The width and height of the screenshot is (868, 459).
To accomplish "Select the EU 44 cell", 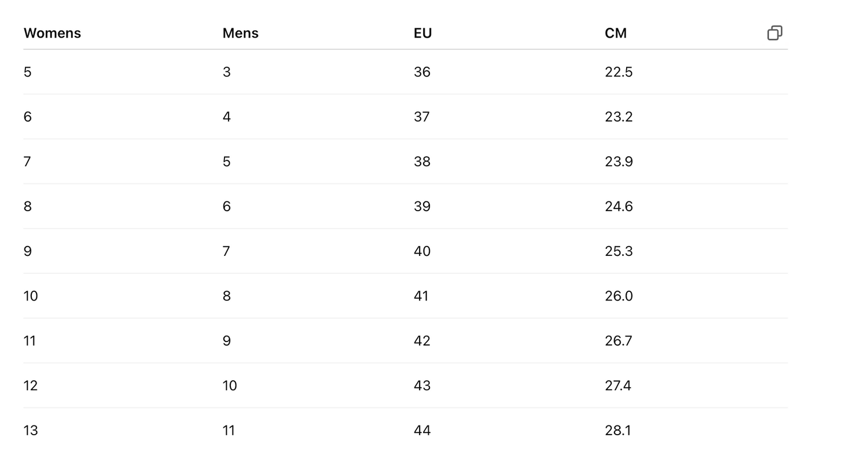I will click(422, 431).
